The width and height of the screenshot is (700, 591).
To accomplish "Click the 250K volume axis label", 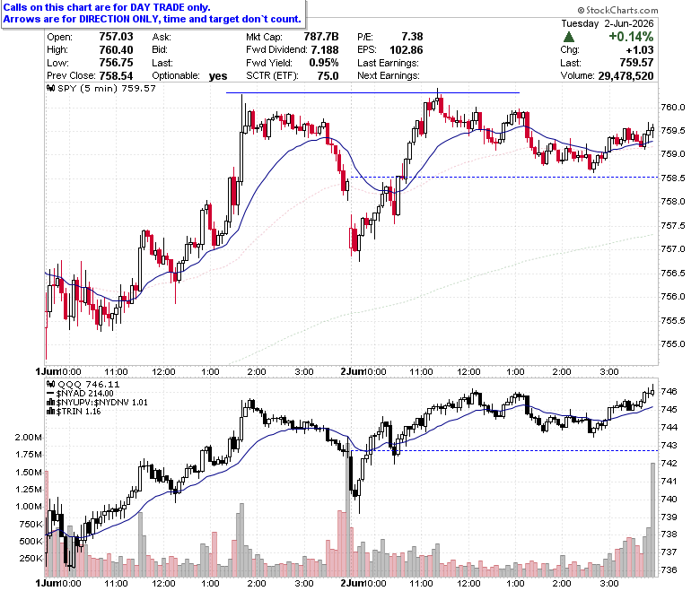I will (31, 558).
